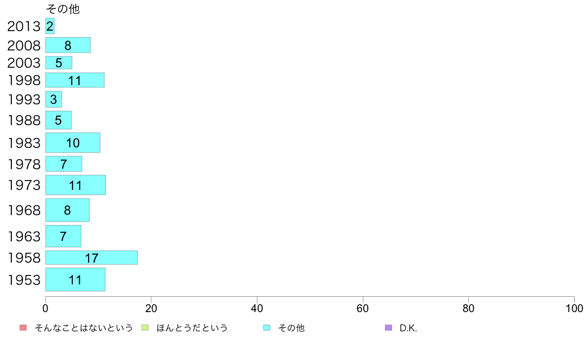Click the その他 chart title

point(63,8)
